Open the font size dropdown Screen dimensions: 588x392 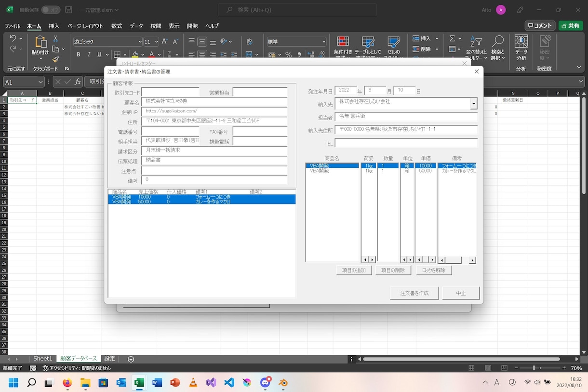[x=156, y=42]
